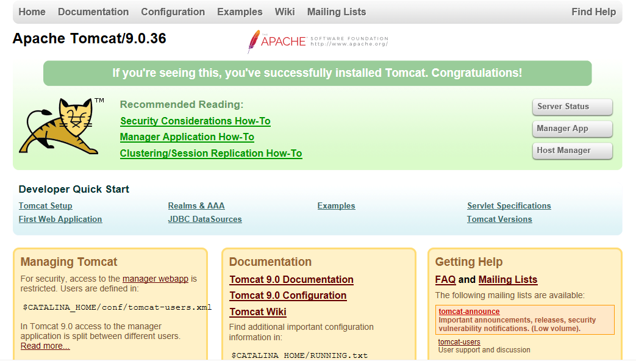Click the Apache Tomcat/9.0.36 heading
The image size is (636, 364).
[x=89, y=38]
